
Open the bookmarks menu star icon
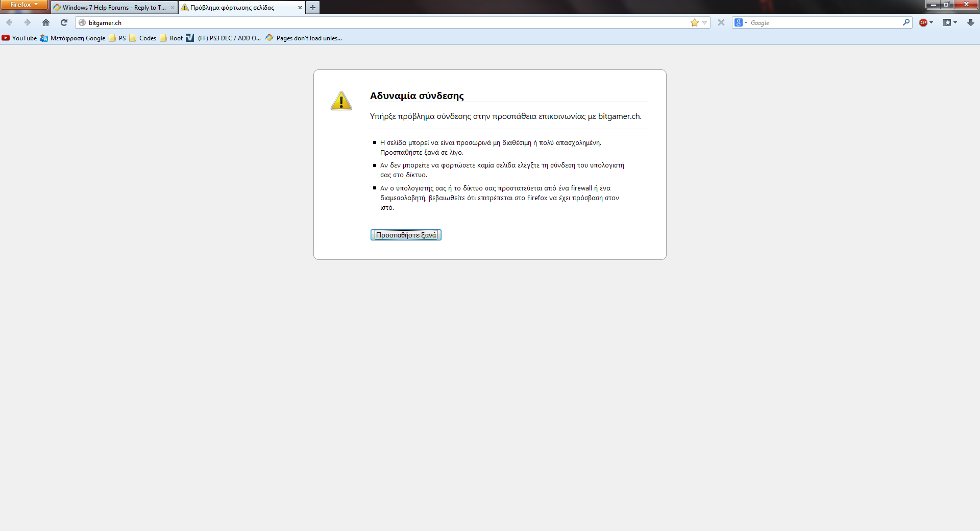point(947,22)
